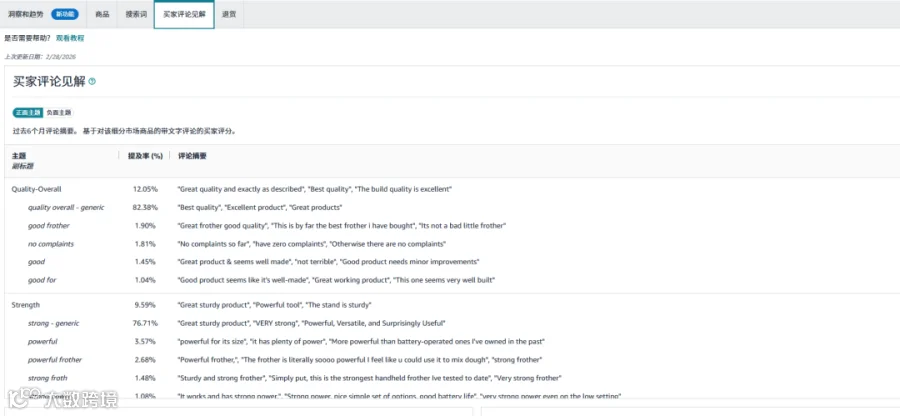Click the help icon beside 买家评论见解 heading
Image resolution: width=900 pixels, height=416 pixels.
[92, 81]
